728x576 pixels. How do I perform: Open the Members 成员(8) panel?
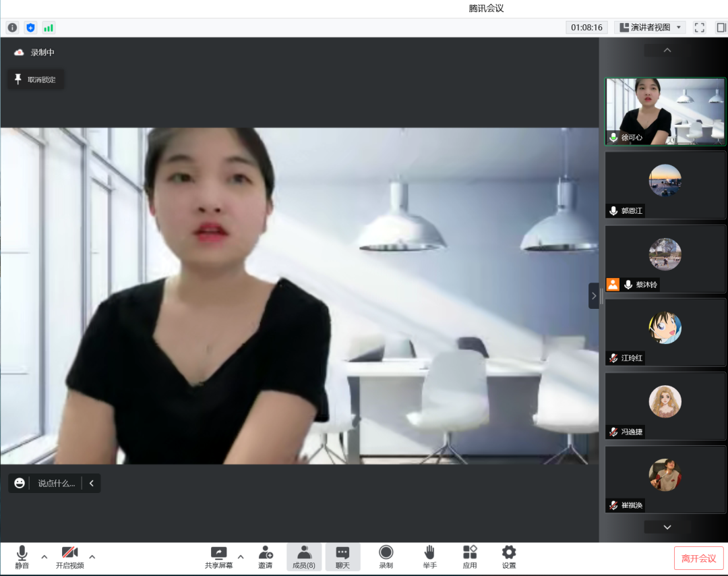304,557
